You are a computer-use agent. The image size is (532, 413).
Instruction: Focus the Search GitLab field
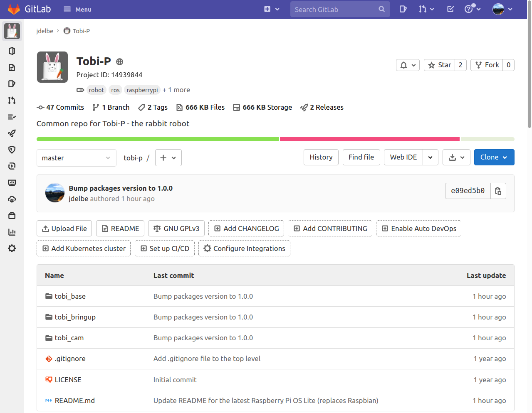340,9
